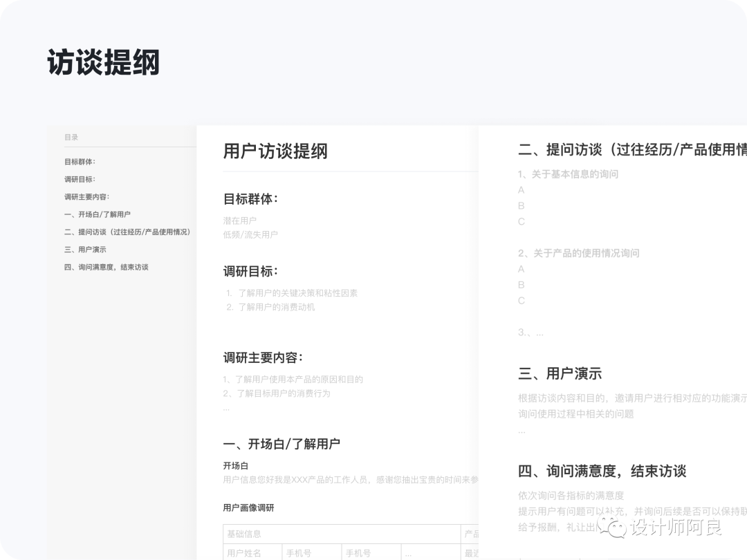Open 二、提问访谈 entry in sidebar outline
Screen dimensions: 747x560
pyautogui.click(x=127, y=232)
